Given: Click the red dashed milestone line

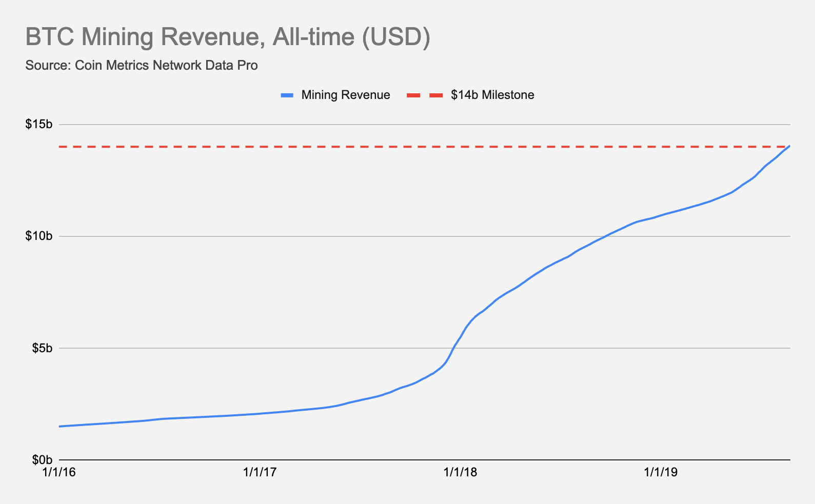Looking at the screenshot, I should (x=359, y=147).
